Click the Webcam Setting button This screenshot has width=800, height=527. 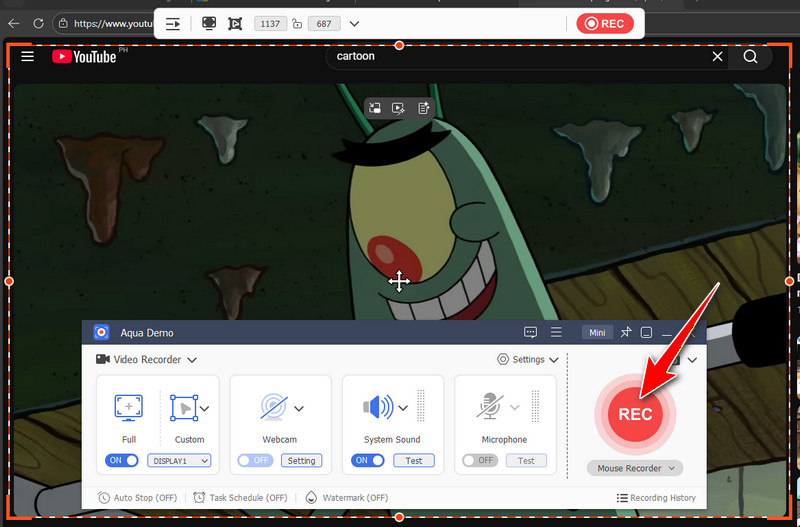[302, 461]
